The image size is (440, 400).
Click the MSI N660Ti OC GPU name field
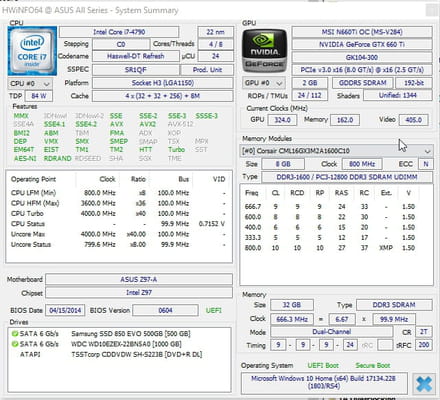[x=362, y=32]
